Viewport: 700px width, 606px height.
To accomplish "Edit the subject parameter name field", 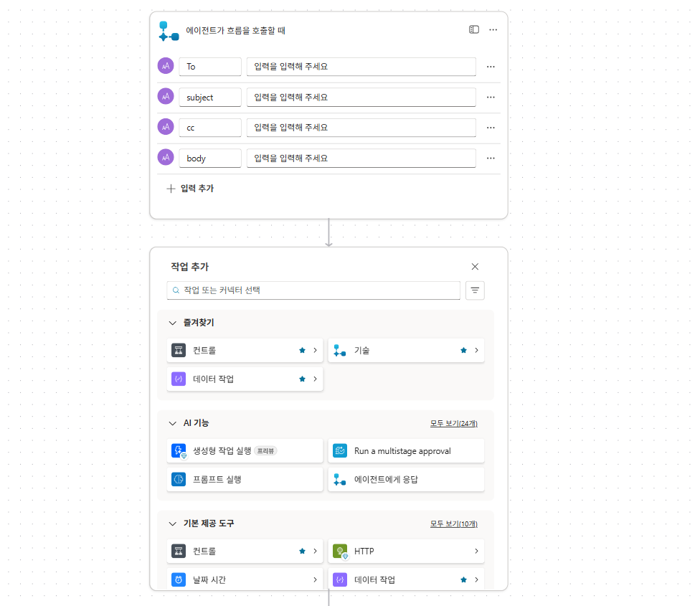I will (x=210, y=98).
